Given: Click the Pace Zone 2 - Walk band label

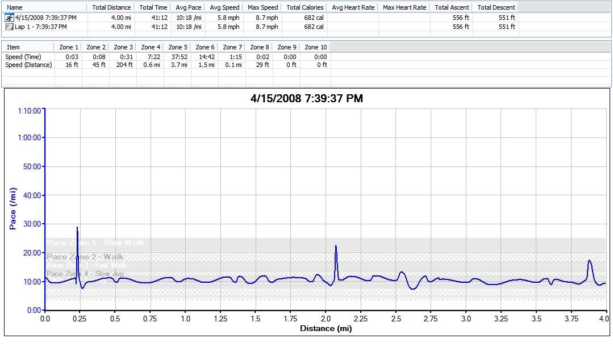Looking at the screenshot, I should coord(85,257).
